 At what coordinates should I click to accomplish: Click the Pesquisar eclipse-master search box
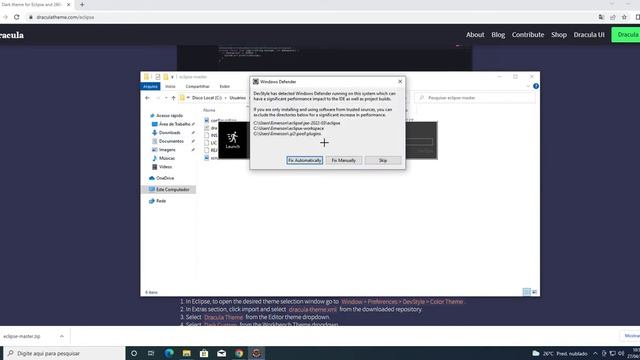coord(476,98)
